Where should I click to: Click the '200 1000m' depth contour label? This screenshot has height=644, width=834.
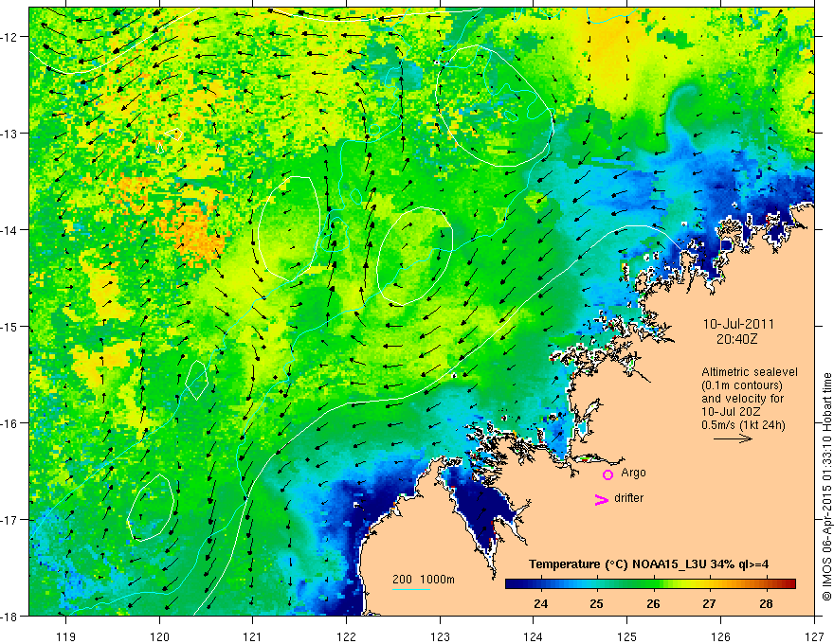click(x=424, y=580)
